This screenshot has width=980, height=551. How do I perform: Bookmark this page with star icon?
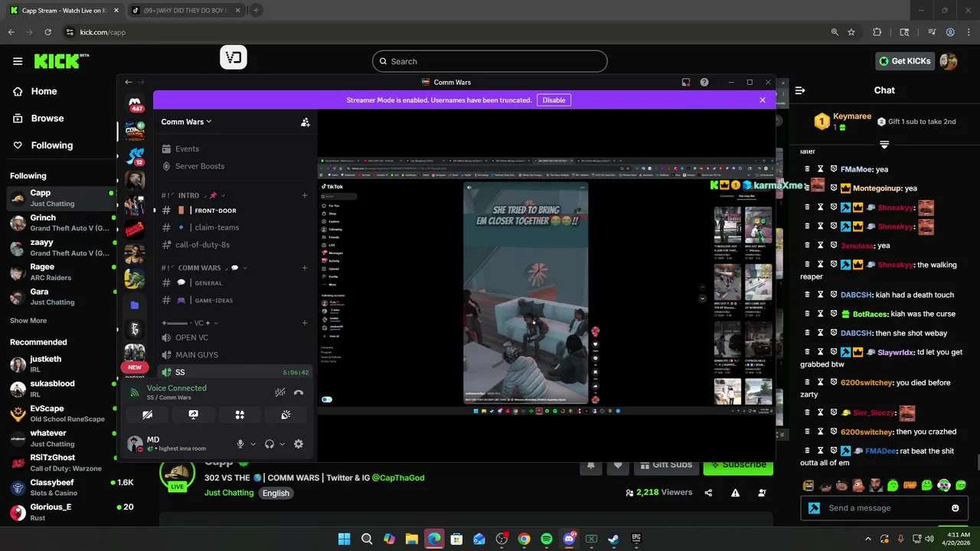[x=851, y=32]
